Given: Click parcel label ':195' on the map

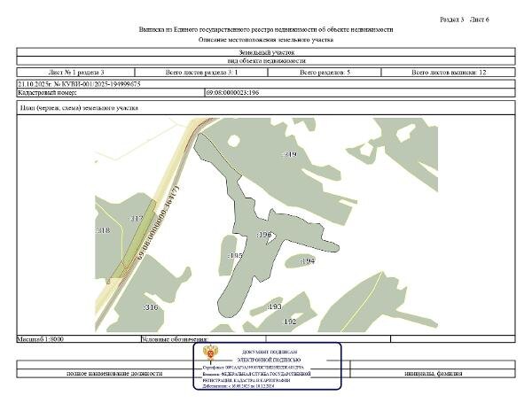Looking at the screenshot, I should (x=235, y=255).
